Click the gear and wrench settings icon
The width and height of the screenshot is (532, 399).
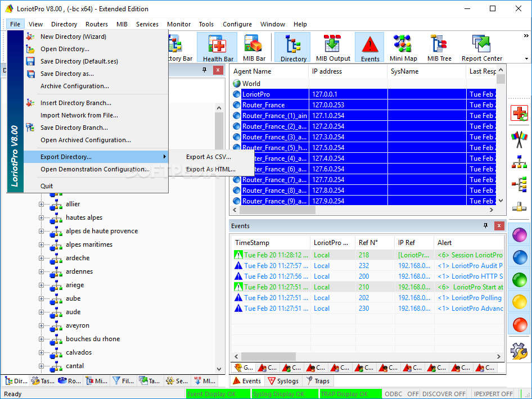(519, 351)
